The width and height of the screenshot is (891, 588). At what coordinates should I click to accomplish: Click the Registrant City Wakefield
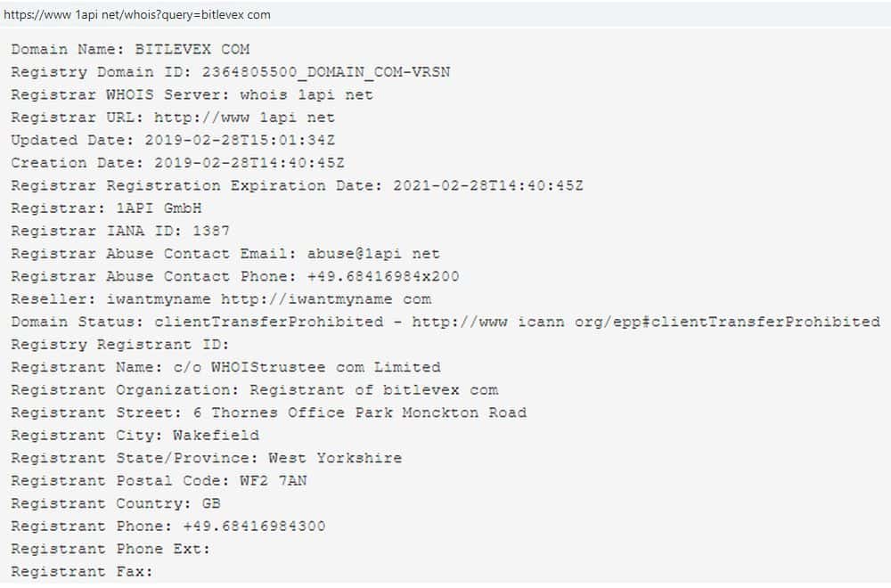216,436
